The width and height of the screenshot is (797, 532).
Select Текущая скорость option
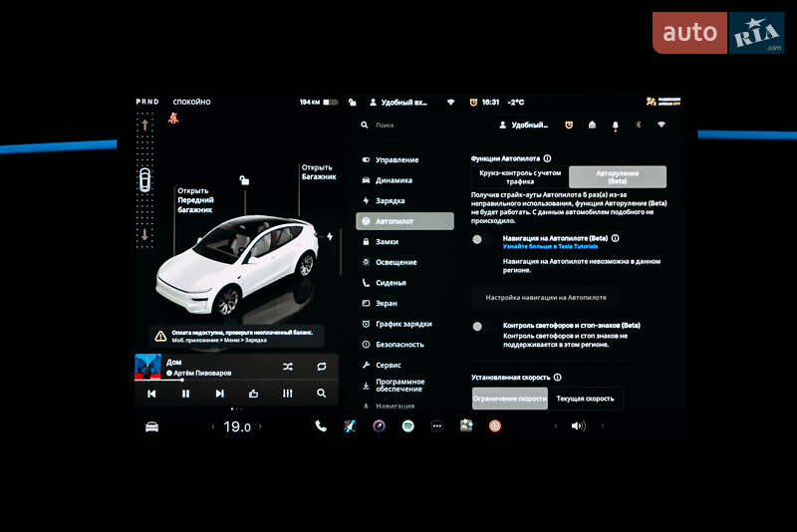585,399
